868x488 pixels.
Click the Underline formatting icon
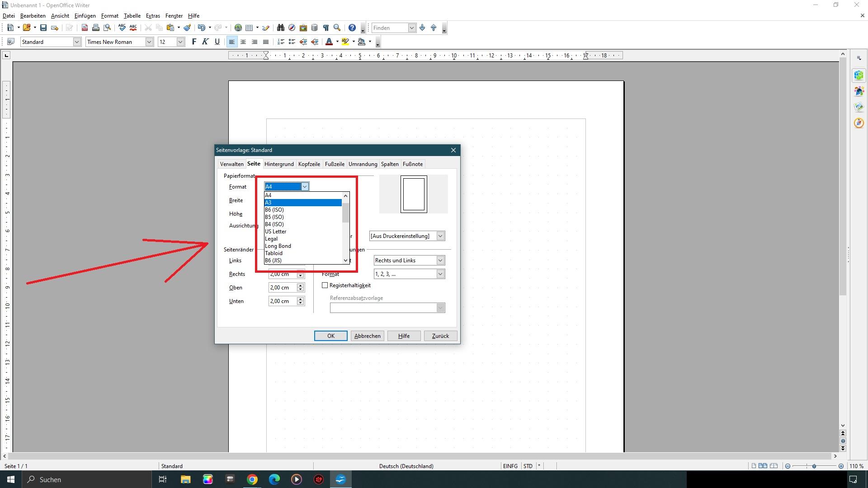pyautogui.click(x=217, y=42)
